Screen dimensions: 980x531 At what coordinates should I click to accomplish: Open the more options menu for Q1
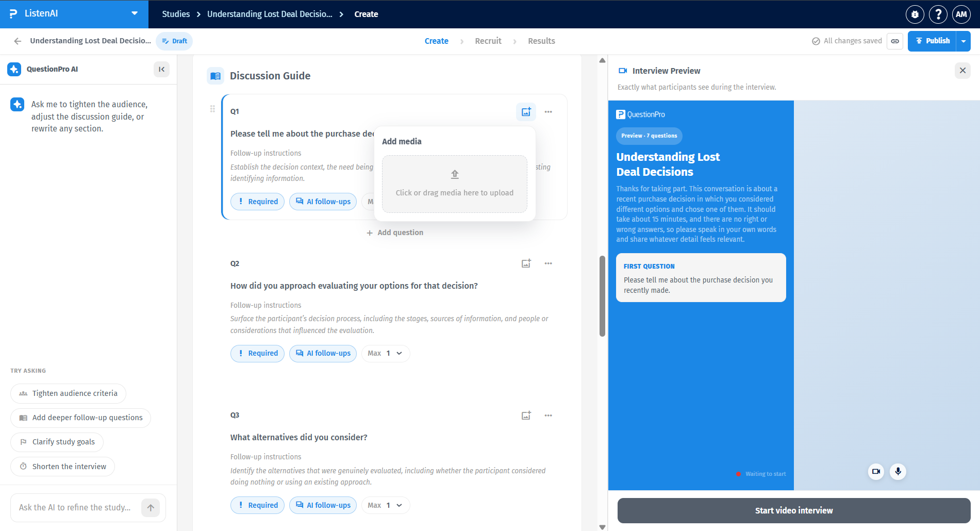(x=548, y=112)
